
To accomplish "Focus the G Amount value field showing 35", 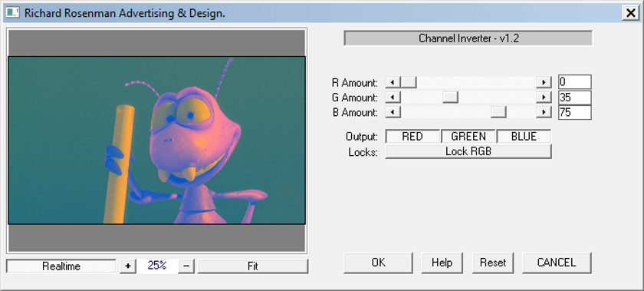I will 574,98.
